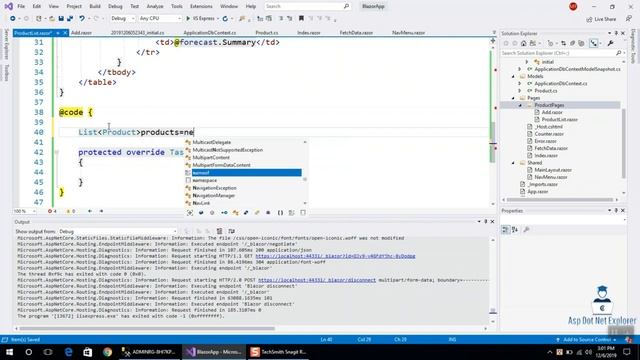The image size is (640, 360).
Task: Select MulticastDelegate from IntelliSense list
Action: click(x=212, y=142)
